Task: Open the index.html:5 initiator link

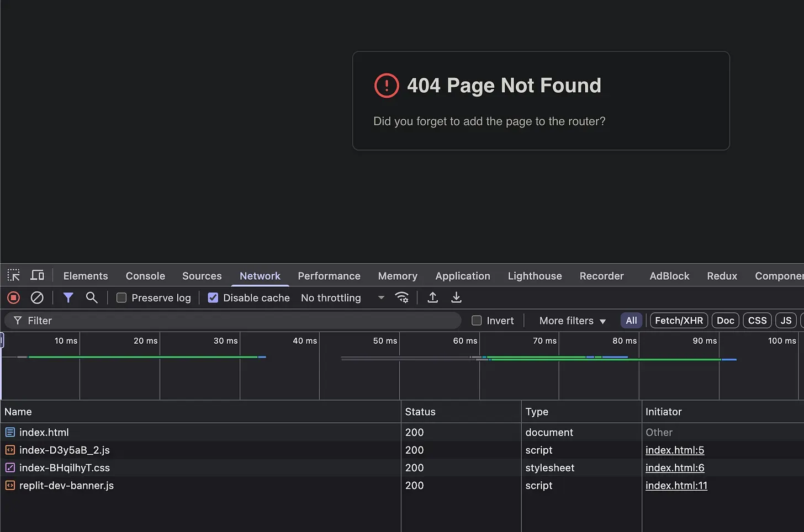Action: (x=674, y=450)
